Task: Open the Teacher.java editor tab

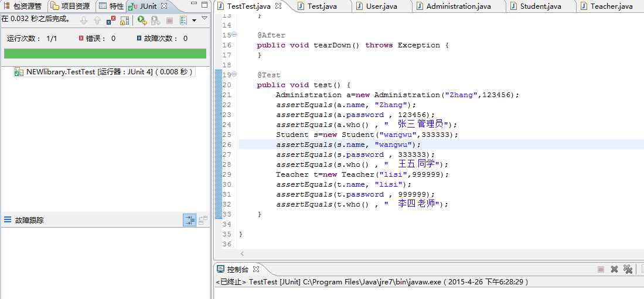Action: coord(606,6)
